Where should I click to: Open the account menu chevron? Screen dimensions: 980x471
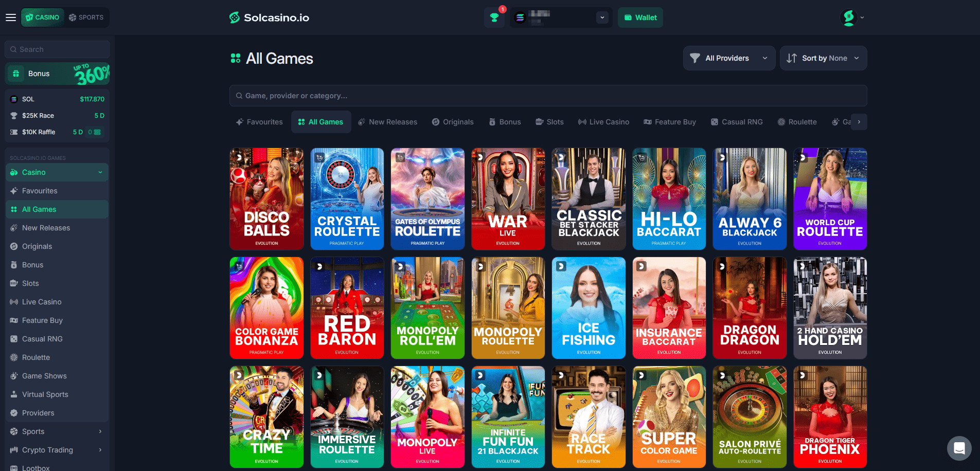(x=862, y=17)
